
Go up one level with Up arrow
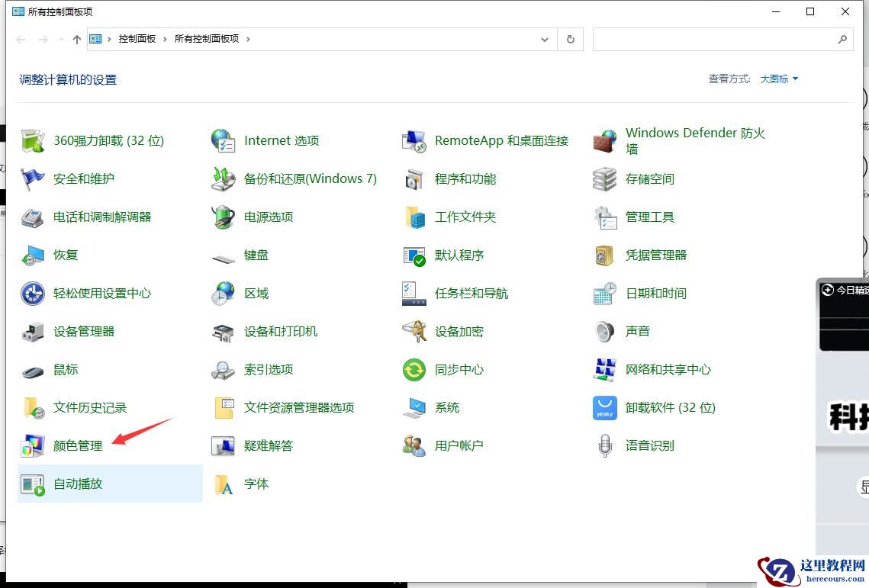tap(77, 40)
